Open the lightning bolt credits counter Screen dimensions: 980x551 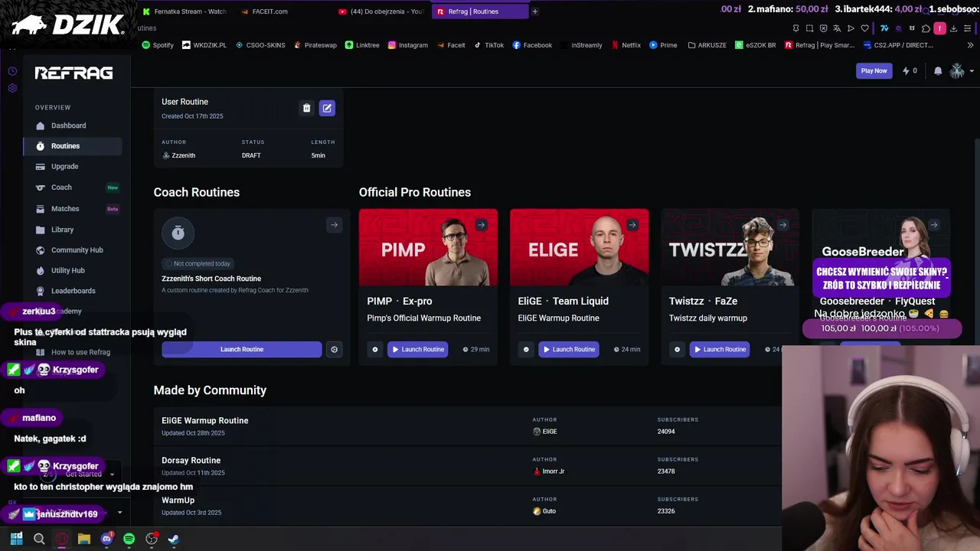tap(910, 70)
